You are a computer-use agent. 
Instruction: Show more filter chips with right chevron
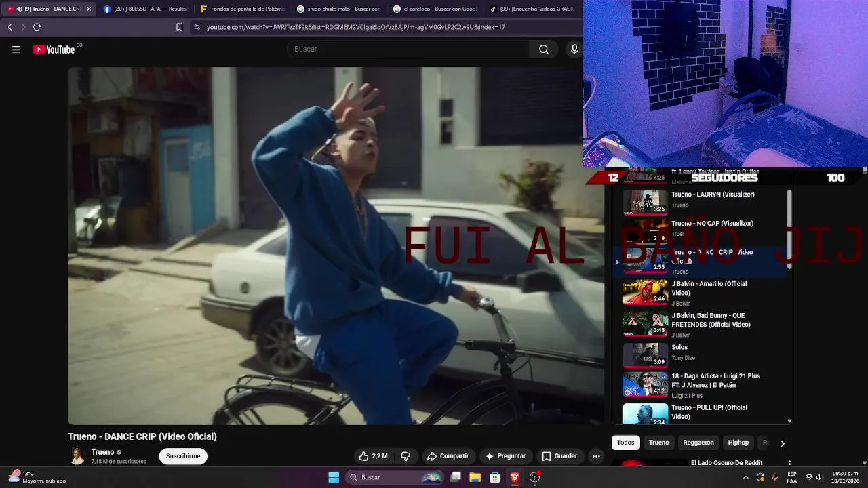782,443
